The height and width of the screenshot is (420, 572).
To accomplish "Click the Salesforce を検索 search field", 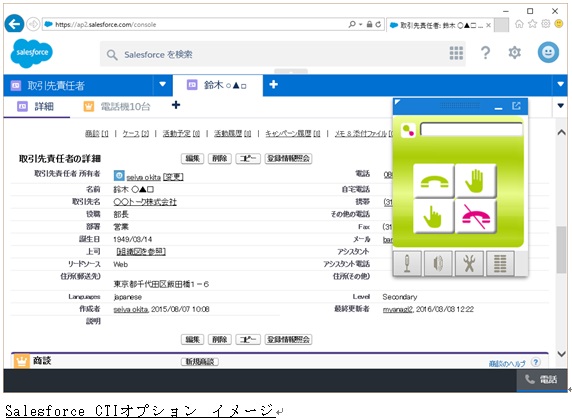I will (x=283, y=54).
